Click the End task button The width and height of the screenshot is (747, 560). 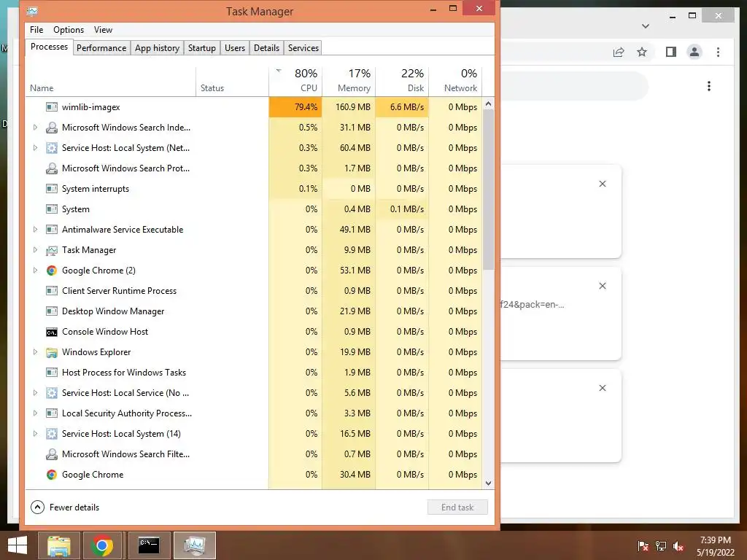[457, 507]
